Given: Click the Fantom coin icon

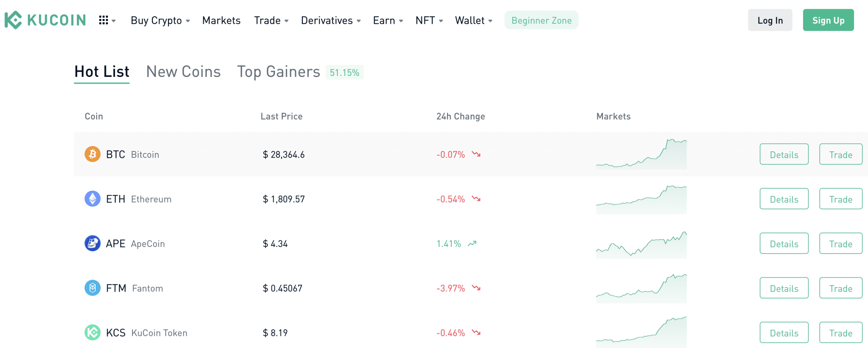Looking at the screenshot, I should [92, 288].
